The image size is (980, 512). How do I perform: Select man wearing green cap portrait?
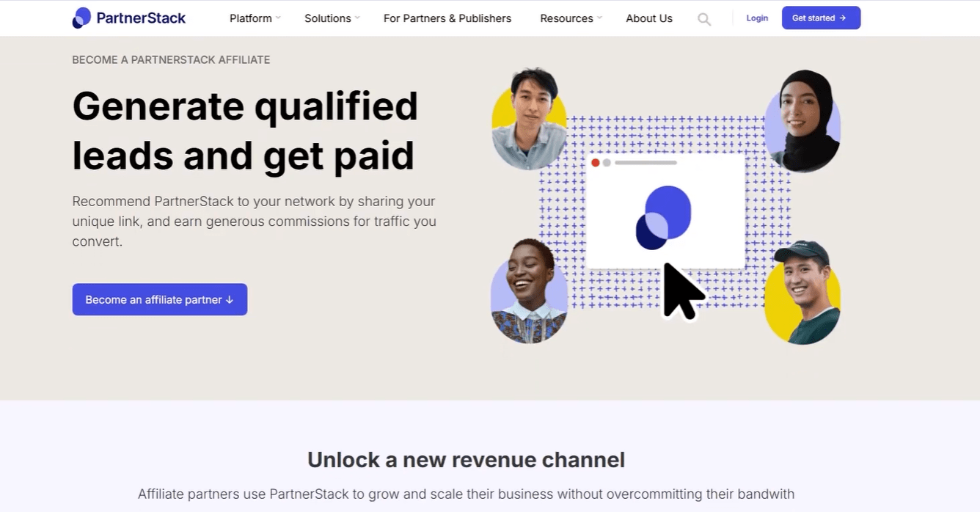802,293
